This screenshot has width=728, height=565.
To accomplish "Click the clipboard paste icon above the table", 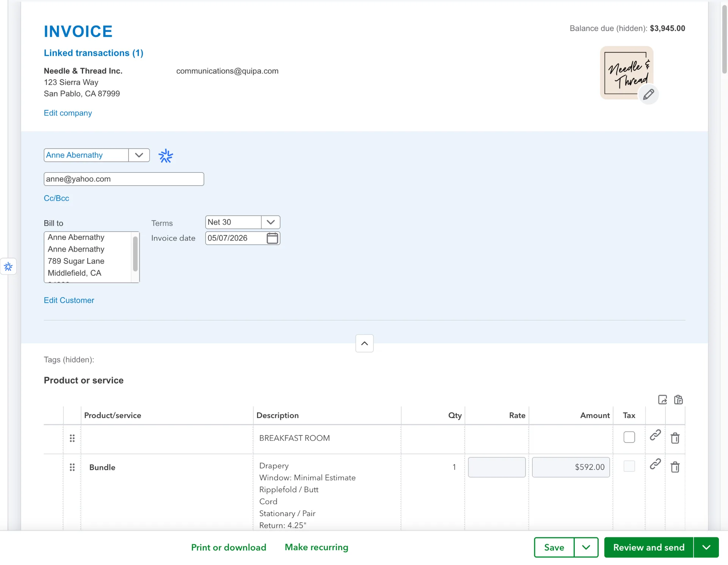I will tap(678, 400).
